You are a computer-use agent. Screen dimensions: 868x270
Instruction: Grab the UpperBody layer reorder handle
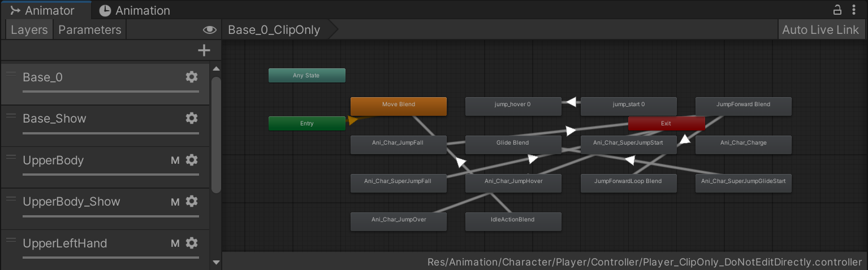[x=11, y=158]
